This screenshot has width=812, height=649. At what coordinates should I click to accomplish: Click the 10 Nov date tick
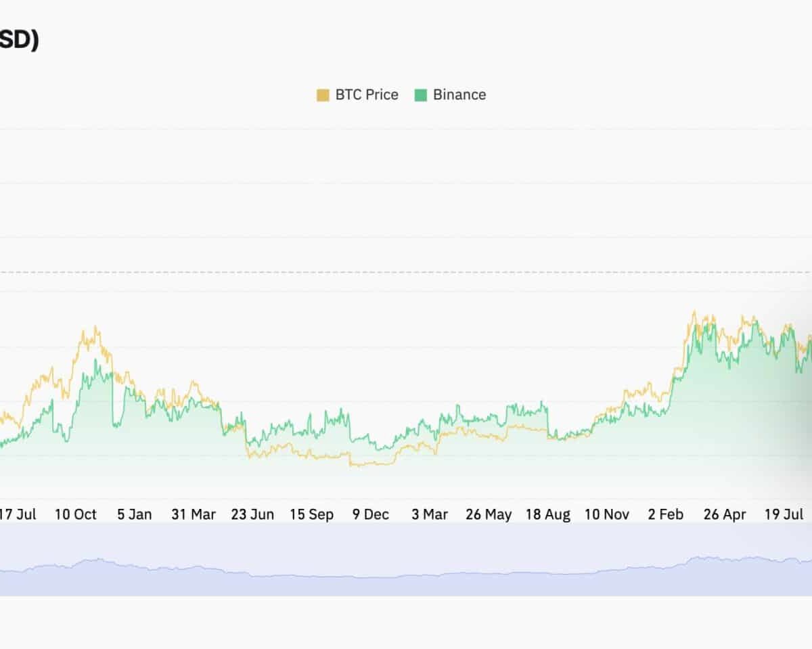point(607,514)
